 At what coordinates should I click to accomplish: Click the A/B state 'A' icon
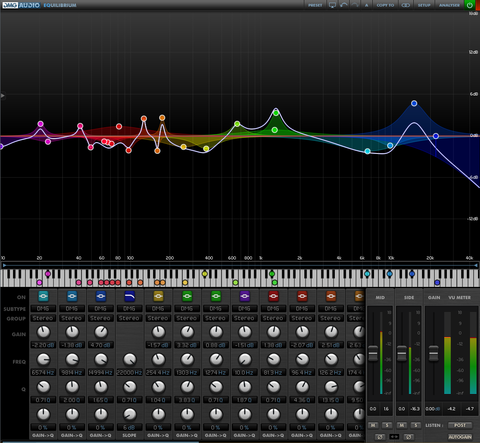pyautogui.click(x=367, y=5)
